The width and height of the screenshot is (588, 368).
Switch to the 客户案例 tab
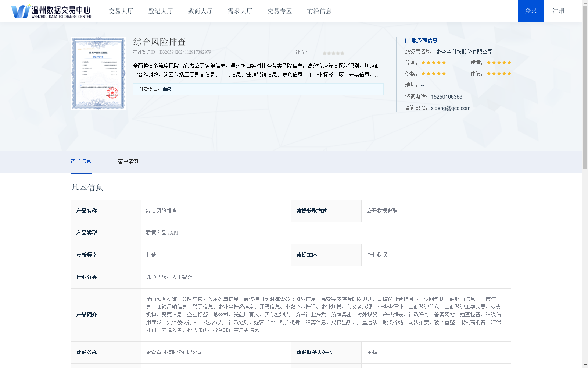pyautogui.click(x=128, y=162)
